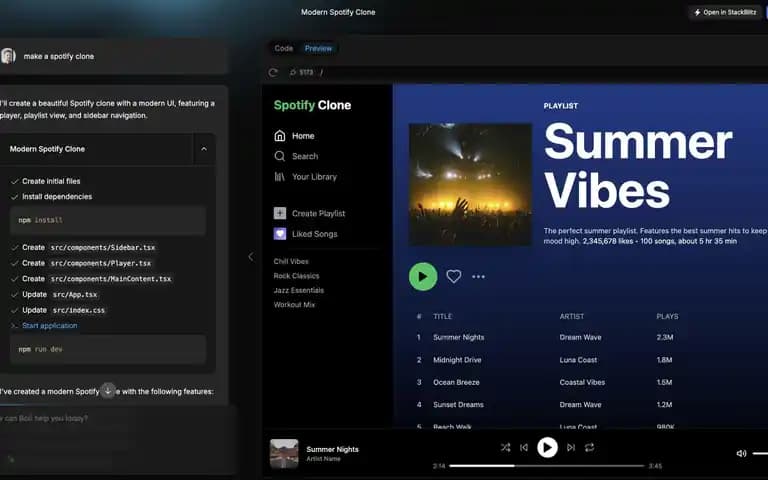Click the Start application step link

tap(49, 325)
